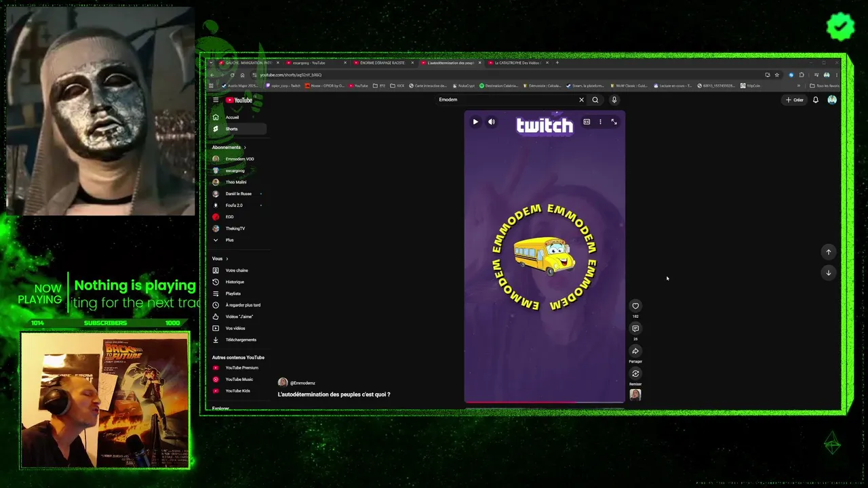Open YouTube Music link
Viewport: 868px width, 488px height.
tap(239, 380)
